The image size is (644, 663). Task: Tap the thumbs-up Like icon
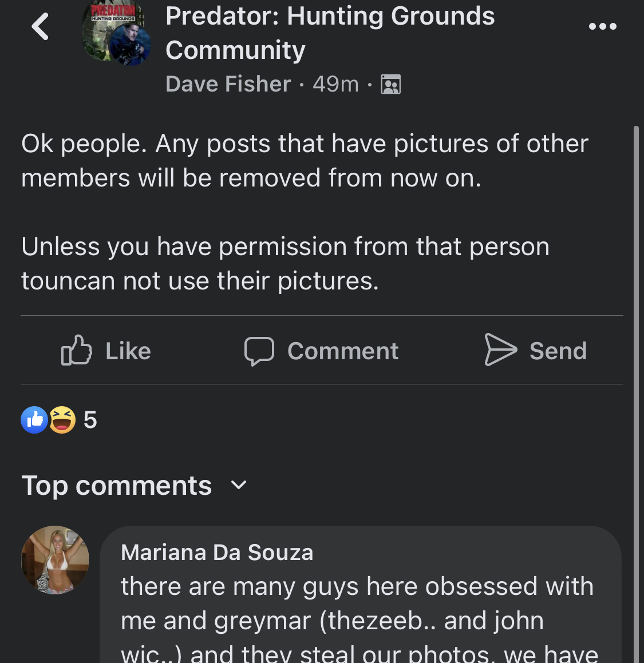pos(77,350)
